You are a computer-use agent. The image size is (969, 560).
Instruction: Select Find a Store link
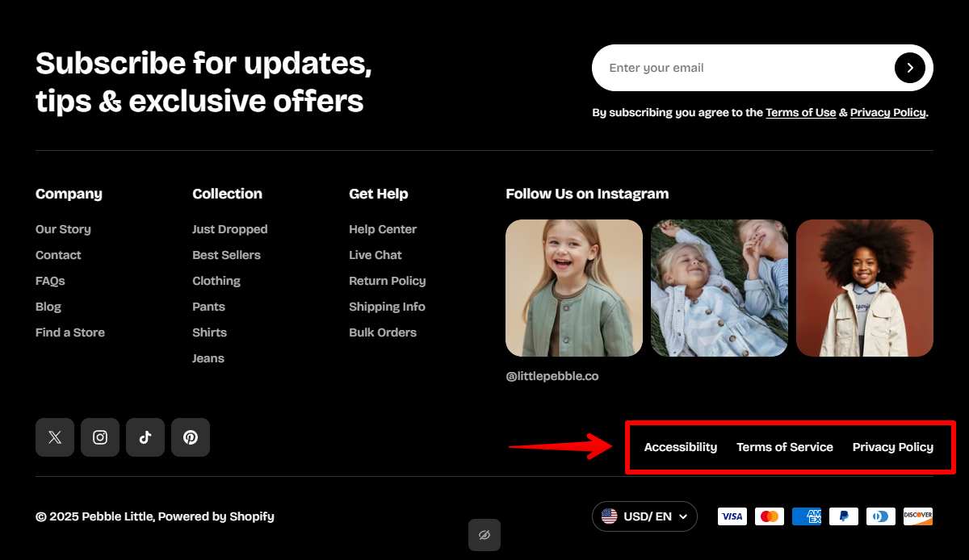point(70,332)
